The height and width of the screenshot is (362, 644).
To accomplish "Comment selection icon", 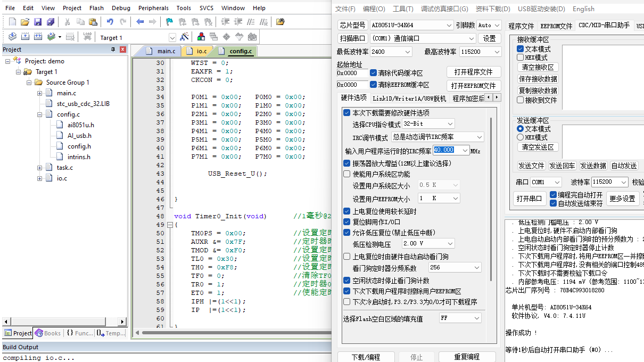I will point(251,22).
